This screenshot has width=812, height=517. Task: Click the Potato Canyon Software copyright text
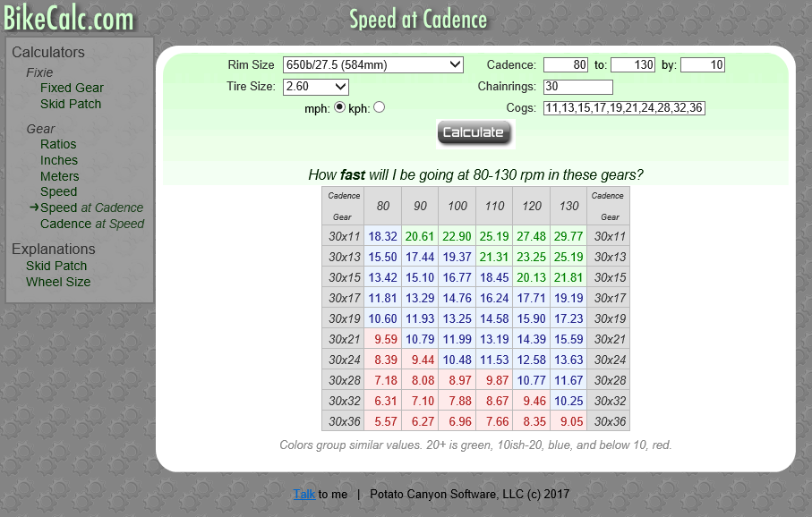coord(470,495)
